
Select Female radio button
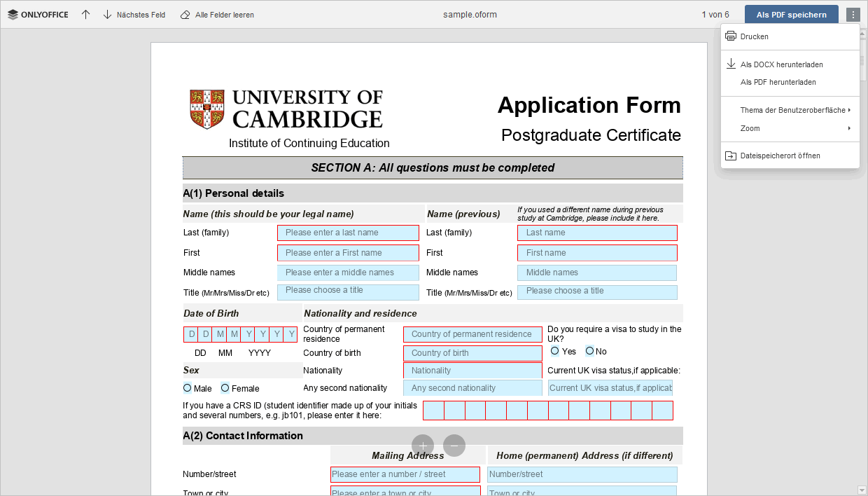coord(225,387)
